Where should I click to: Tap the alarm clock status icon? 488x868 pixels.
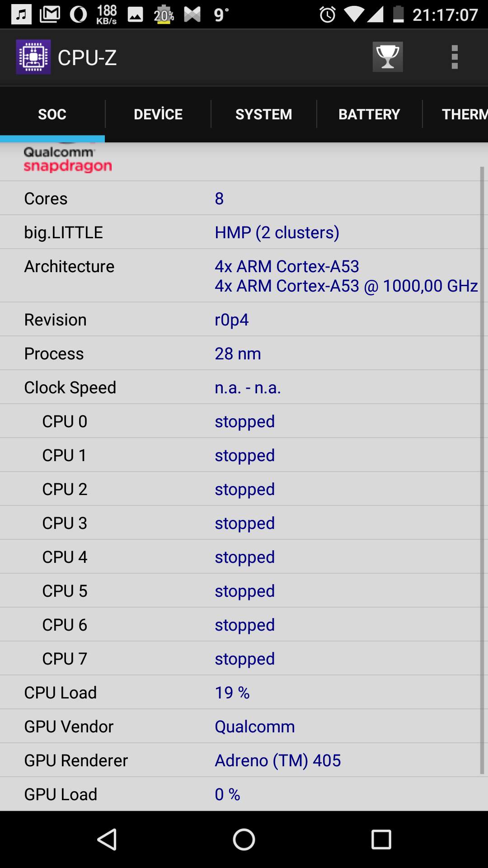[x=328, y=15]
